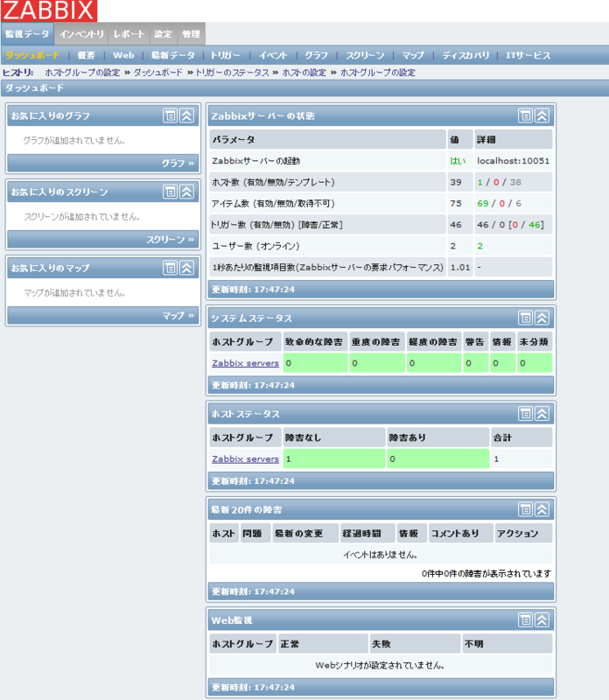Select the 監視データ main tab
609x700 pixels.
(x=27, y=34)
